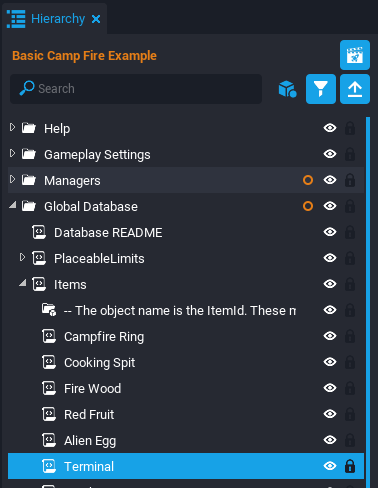378x488 pixels.
Task: Click the orange circle on Global Database
Action: click(308, 206)
